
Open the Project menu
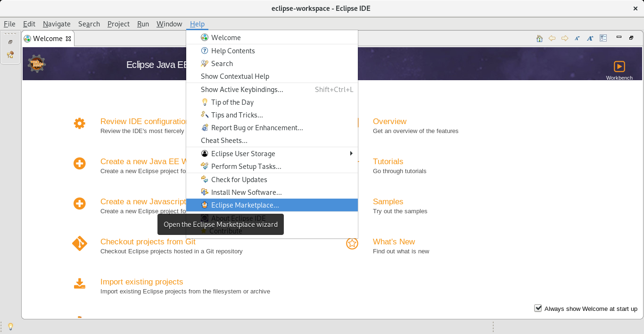[118, 24]
